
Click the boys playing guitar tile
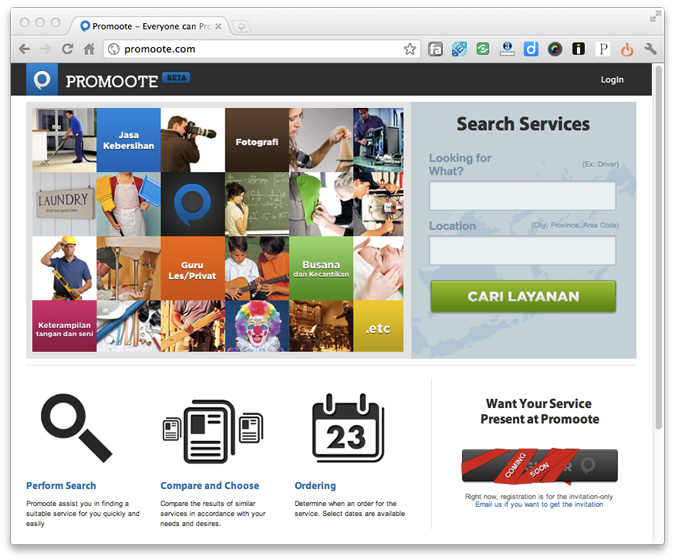click(x=257, y=268)
